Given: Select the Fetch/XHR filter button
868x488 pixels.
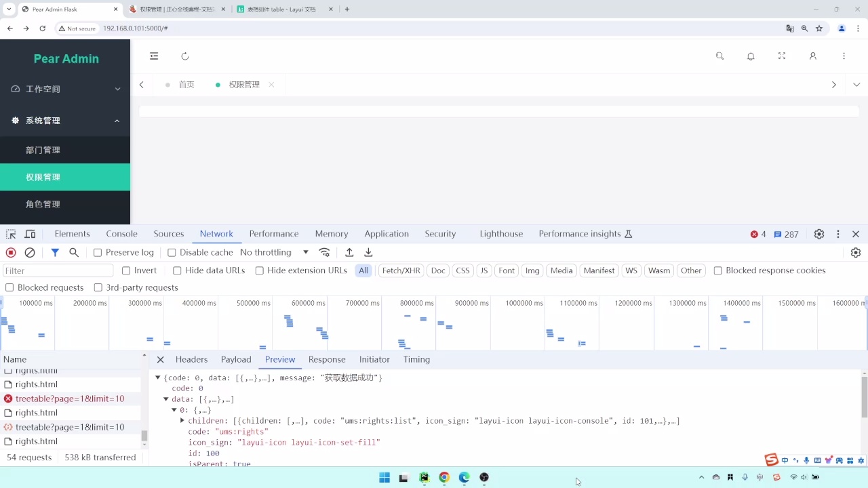Looking at the screenshot, I should [401, 270].
